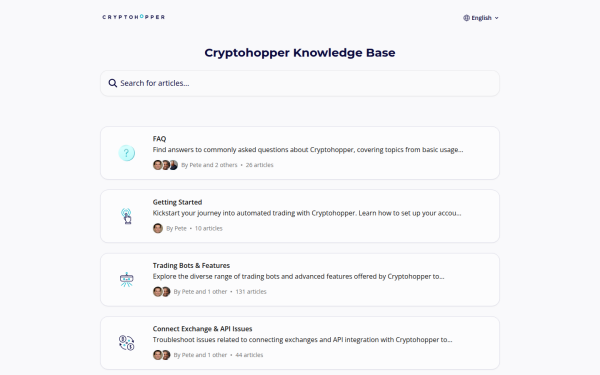
Task: Click the Trading Bots robot icon
Action: point(127,279)
